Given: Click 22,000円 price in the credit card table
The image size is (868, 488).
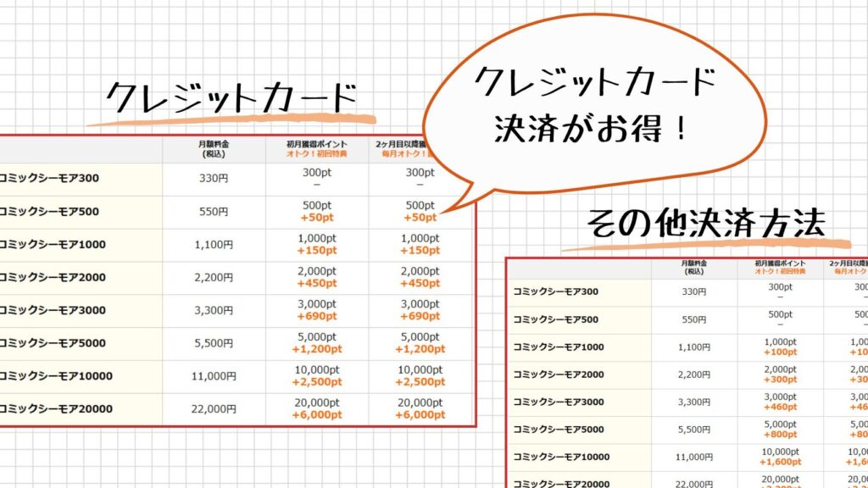Looking at the screenshot, I should tap(213, 408).
